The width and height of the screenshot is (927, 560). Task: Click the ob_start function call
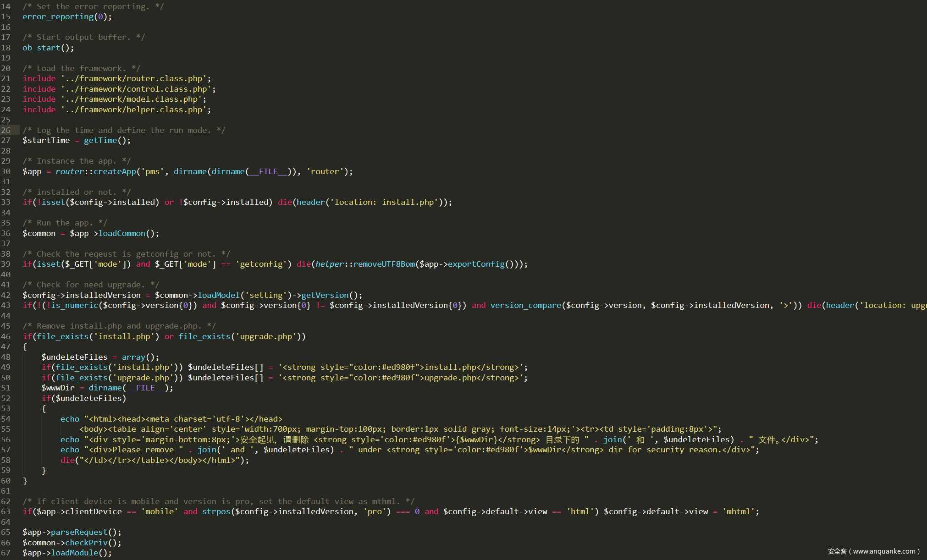[41, 48]
